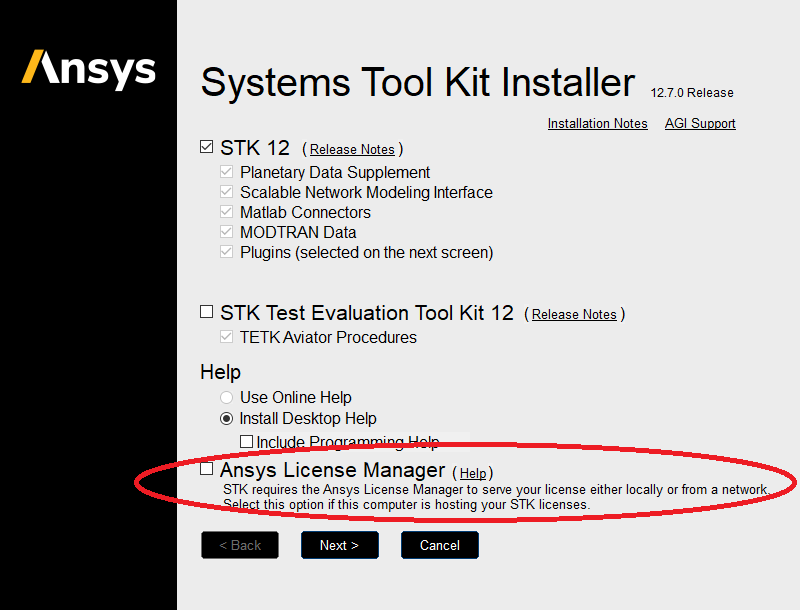
Task: Select the Install Desktop Help option
Action: [227, 418]
